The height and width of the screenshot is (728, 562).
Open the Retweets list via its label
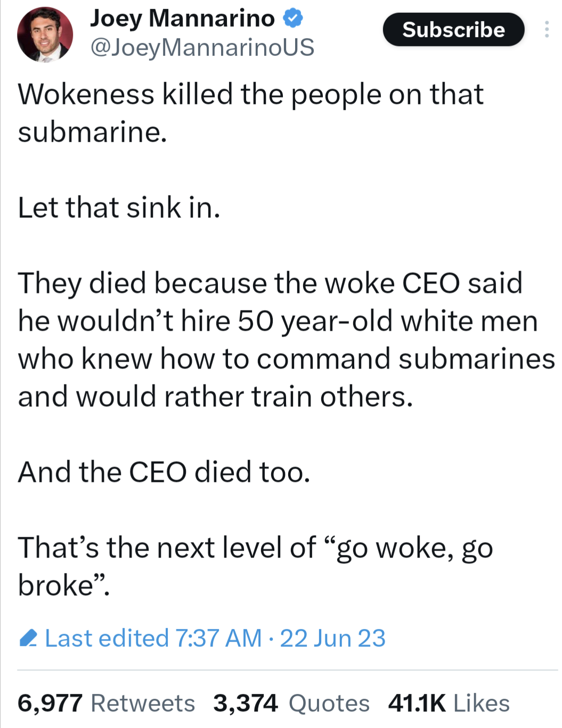point(143,703)
